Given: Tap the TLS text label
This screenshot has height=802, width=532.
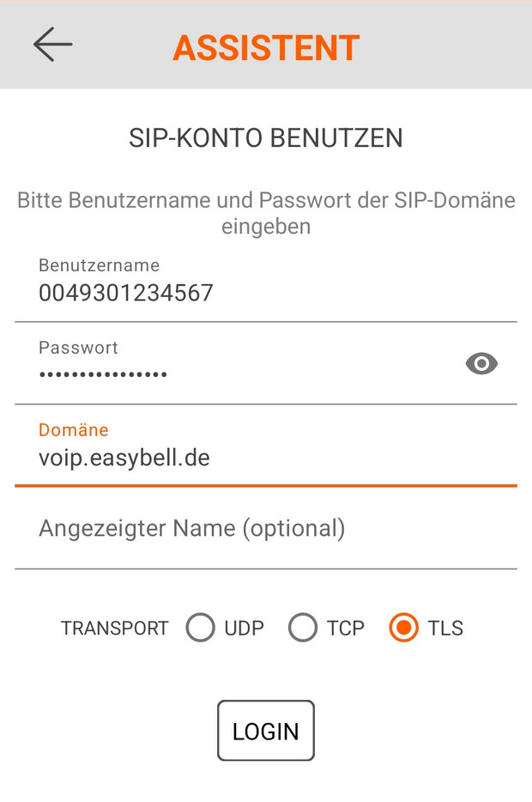Looking at the screenshot, I should (445, 629).
